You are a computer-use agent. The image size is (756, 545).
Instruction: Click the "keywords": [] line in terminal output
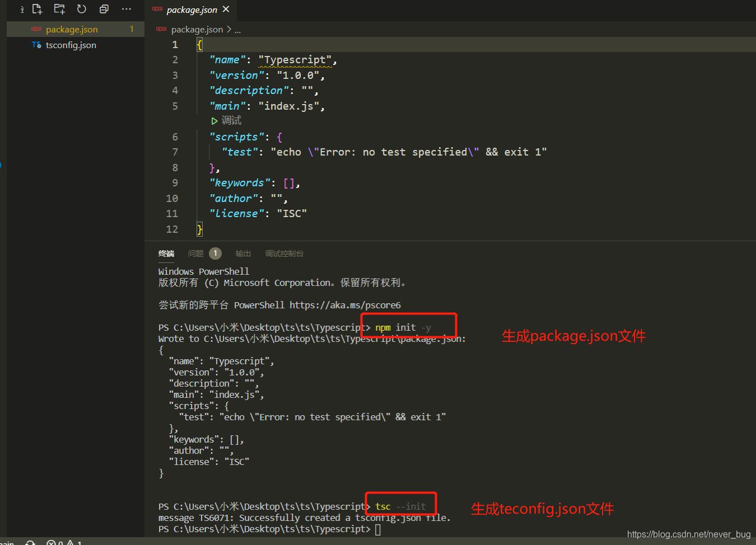206,440
